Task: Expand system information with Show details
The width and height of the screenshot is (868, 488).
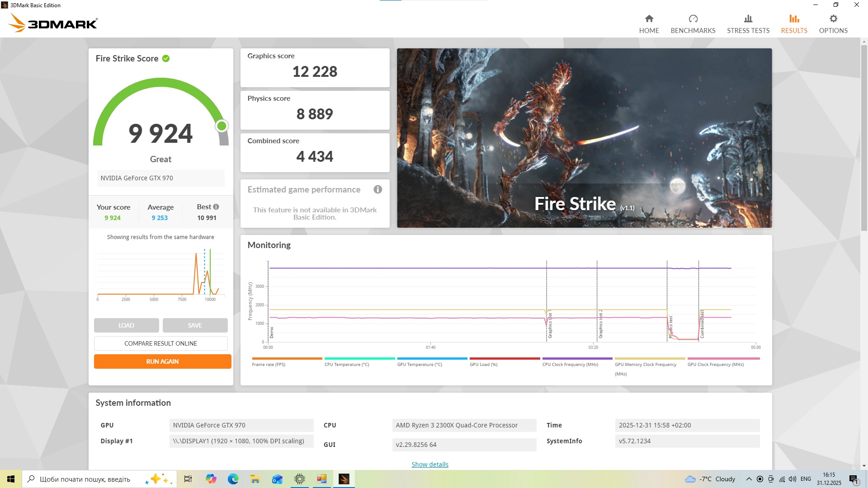Action: [429, 465]
